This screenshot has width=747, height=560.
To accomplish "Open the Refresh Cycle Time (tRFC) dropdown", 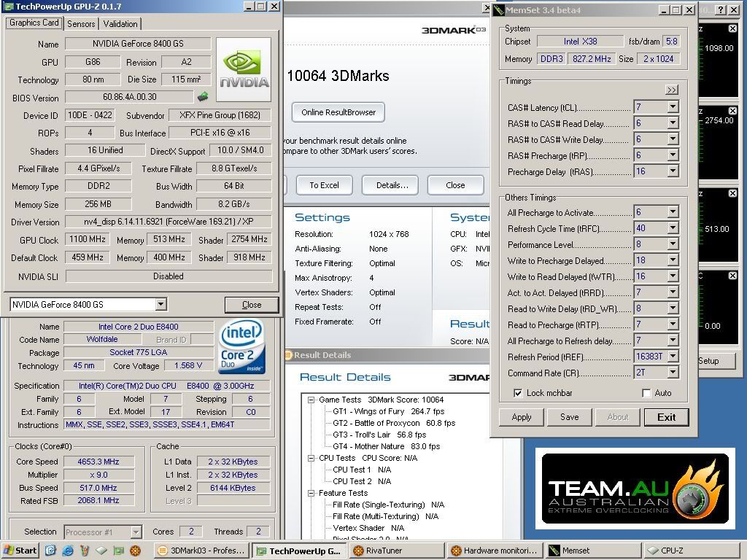I will click(673, 228).
